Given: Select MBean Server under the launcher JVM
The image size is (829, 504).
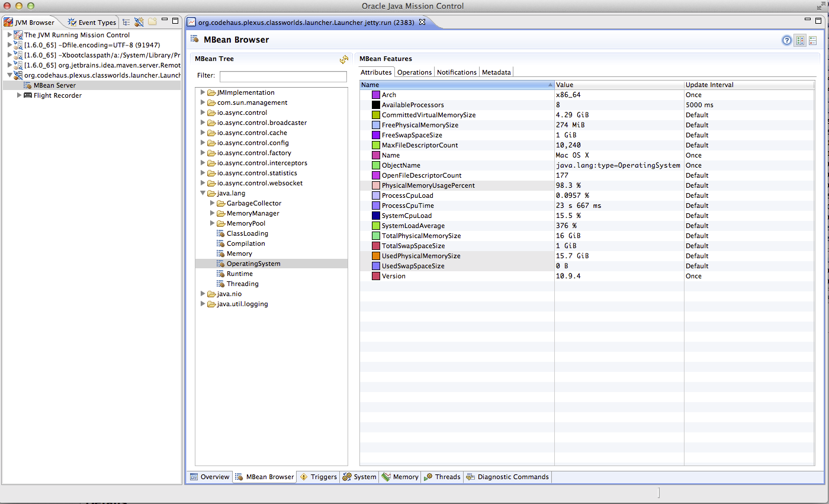Looking at the screenshot, I should click(x=54, y=85).
